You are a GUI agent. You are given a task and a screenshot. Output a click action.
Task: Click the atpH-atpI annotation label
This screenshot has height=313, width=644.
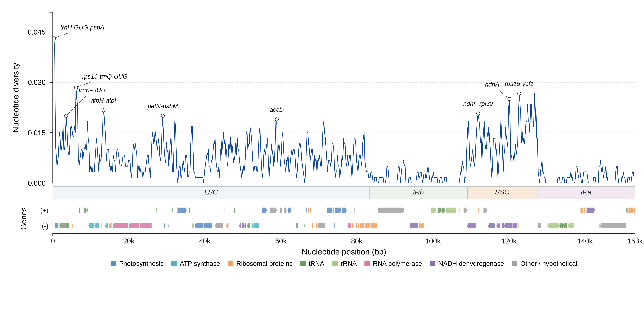pos(103,100)
